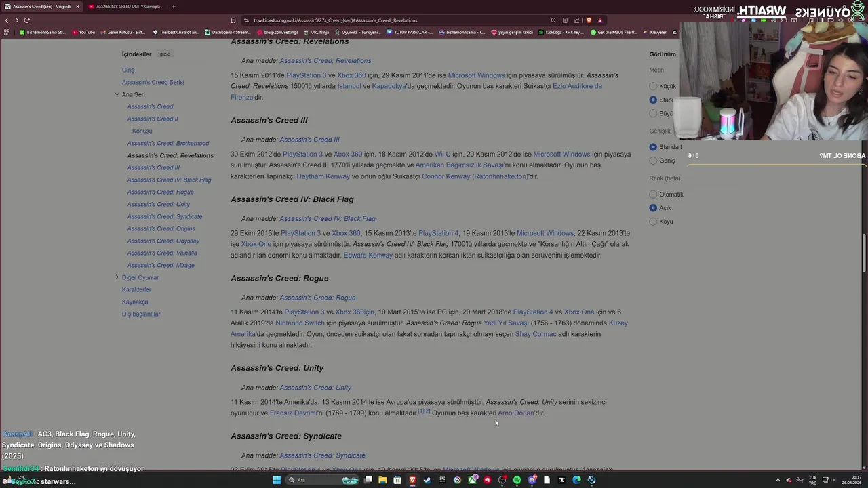The width and height of the screenshot is (868, 488).
Task: Open Microsoft Edge from taskbar
Action: click(576, 480)
